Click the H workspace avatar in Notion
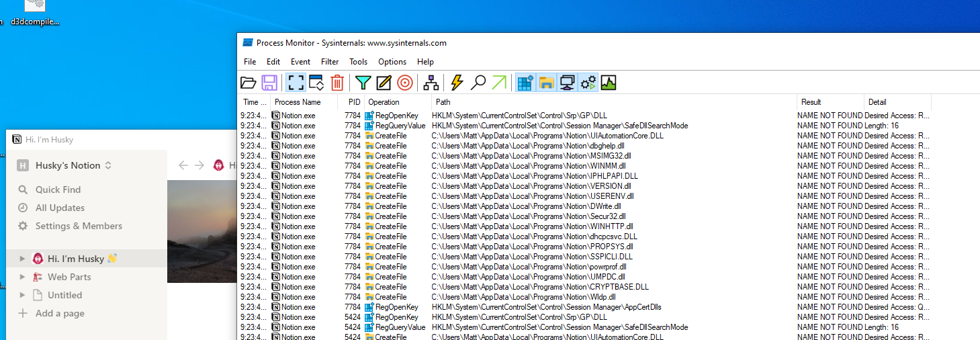 (23, 165)
